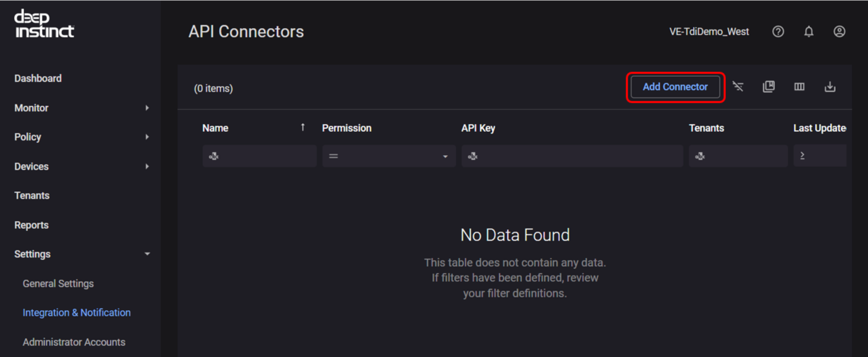Image resolution: width=868 pixels, height=357 pixels.
Task: Click the Add Connector button
Action: [675, 87]
